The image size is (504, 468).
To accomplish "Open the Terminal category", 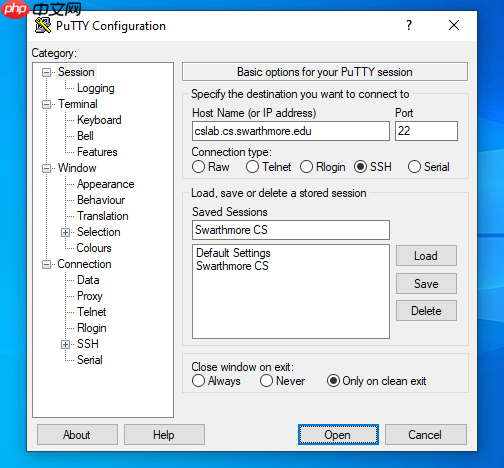I will coord(78,104).
